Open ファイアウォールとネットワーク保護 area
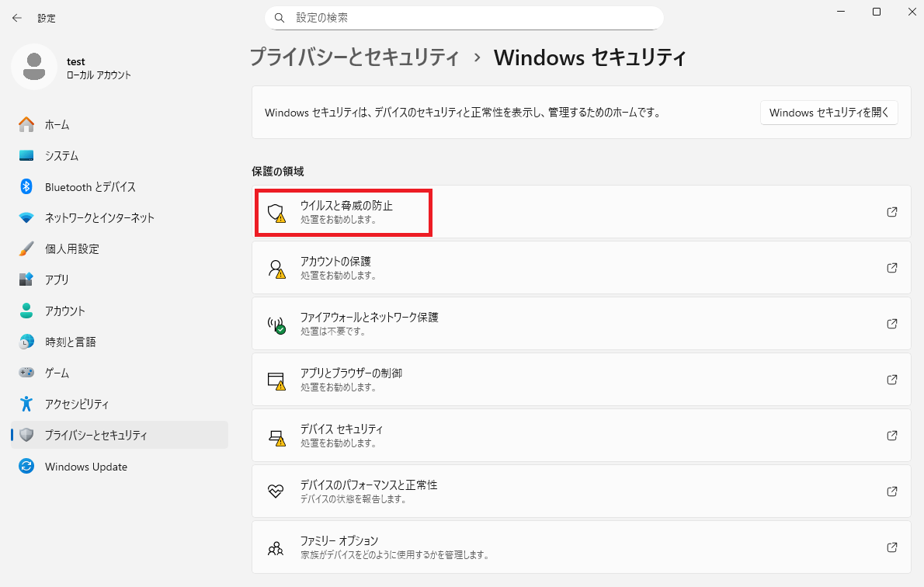This screenshot has width=924, height=587. 581,324
